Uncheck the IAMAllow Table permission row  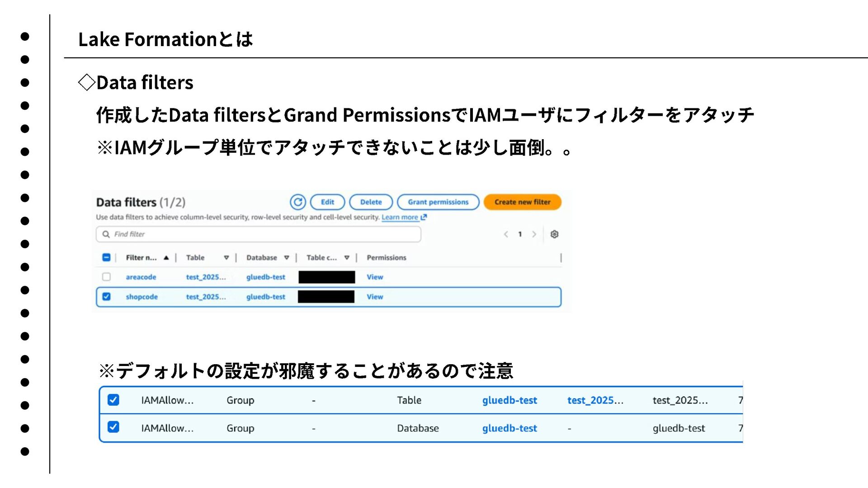tap(113, 400)
